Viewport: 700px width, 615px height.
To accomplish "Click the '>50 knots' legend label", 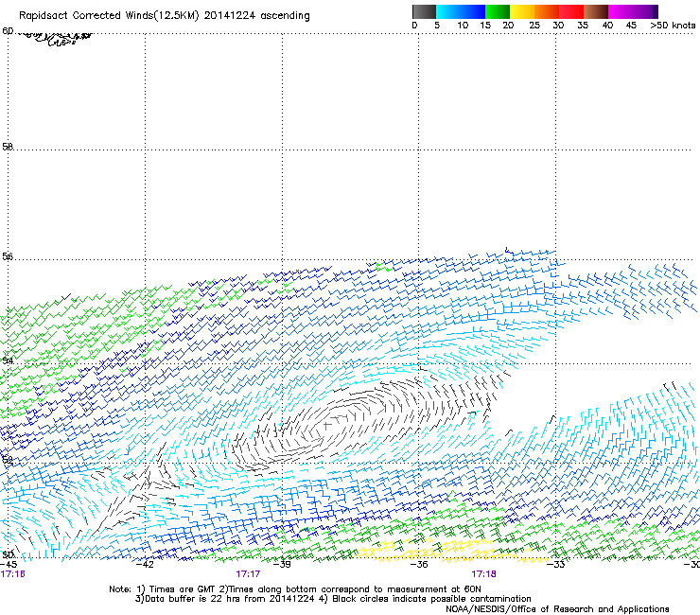I will point(673,26).
